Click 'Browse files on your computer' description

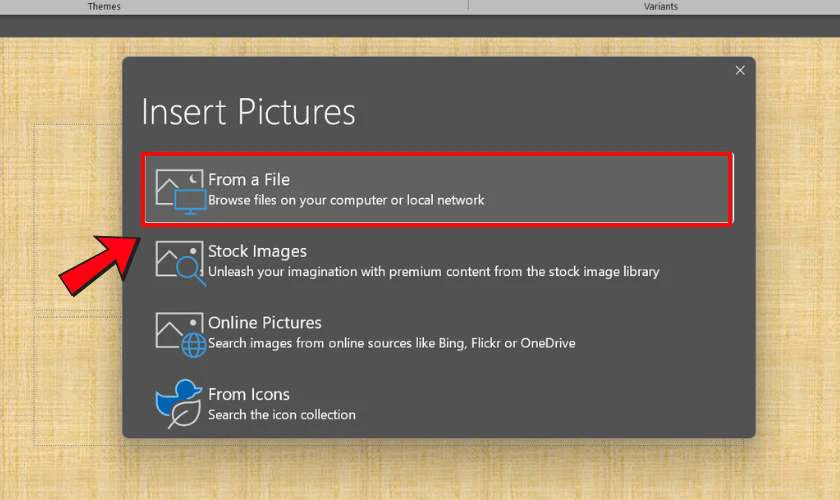tap(346, 200)
